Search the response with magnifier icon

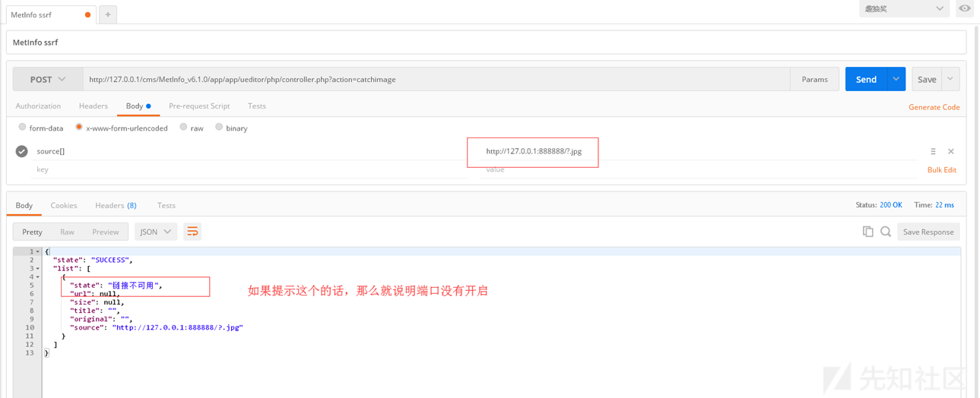[x=886, y=232]
